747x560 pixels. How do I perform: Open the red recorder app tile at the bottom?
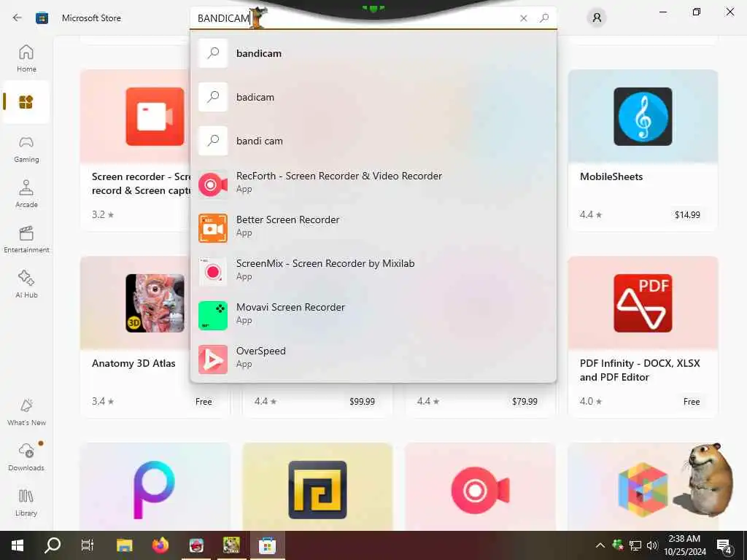(x=480, y=486)
